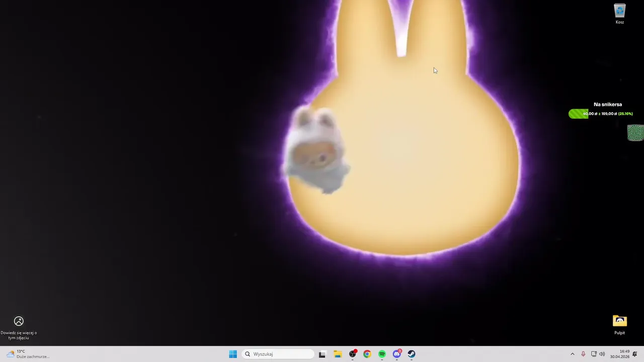Click the Windows Start button
This screenshot has width=644, height=362.
click(233, 354)
